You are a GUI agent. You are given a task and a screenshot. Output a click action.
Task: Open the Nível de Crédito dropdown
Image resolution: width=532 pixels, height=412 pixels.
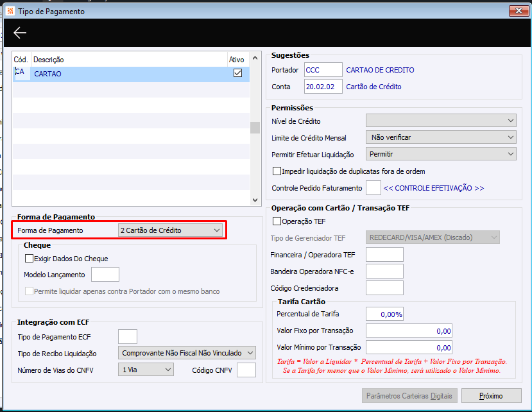tap(441, 121)
